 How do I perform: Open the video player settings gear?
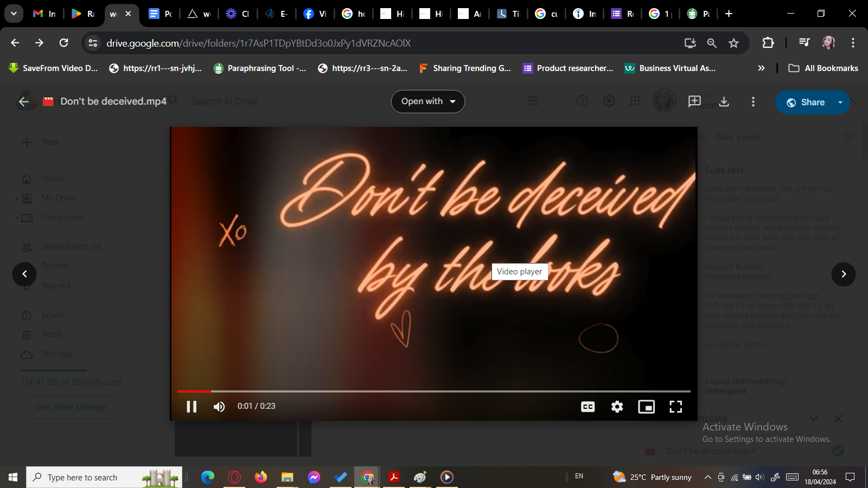pos(617,407)
